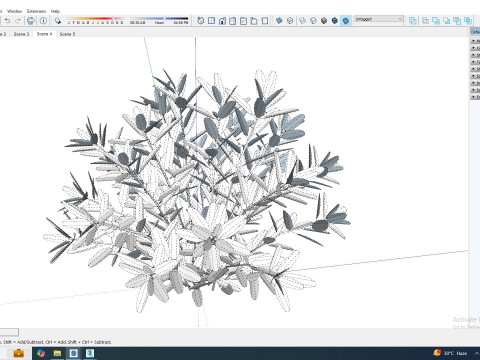Toggle X-Ray face style
480x360 pixels.
[x=279, y=21]
